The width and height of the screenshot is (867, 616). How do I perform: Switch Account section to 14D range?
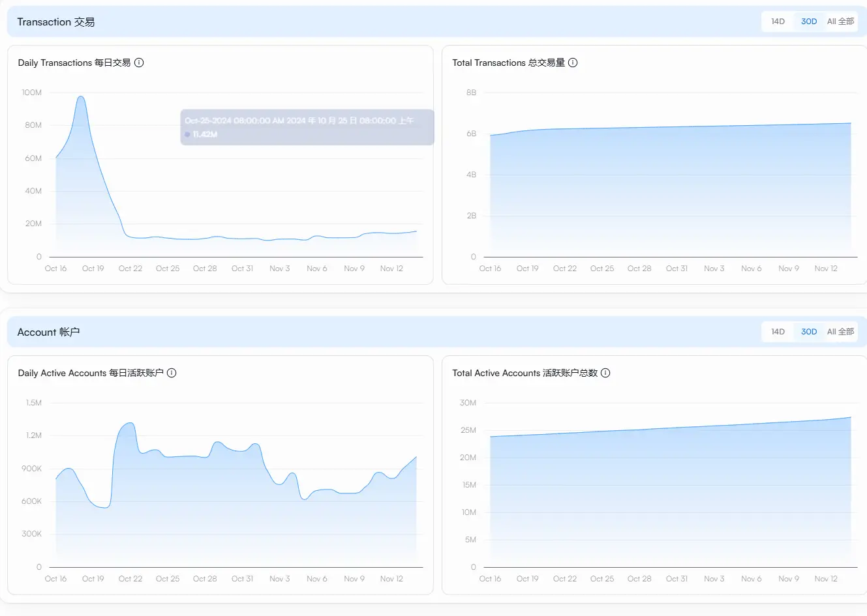click(x=778, y=332)
